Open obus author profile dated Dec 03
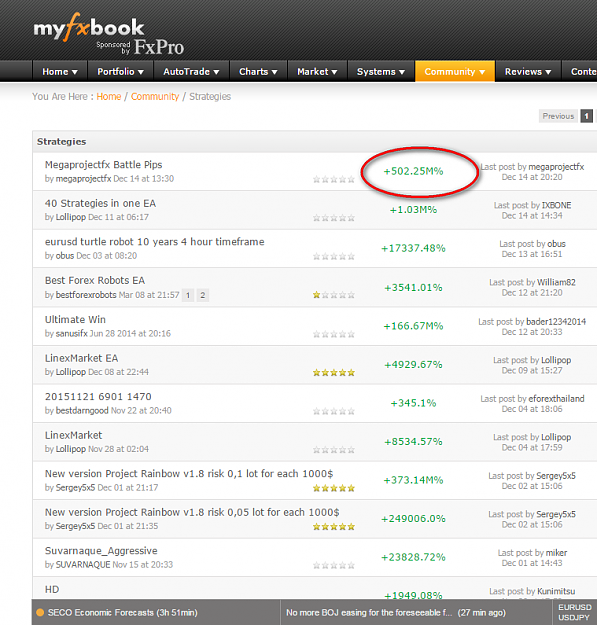 click(x=65, y=256)
